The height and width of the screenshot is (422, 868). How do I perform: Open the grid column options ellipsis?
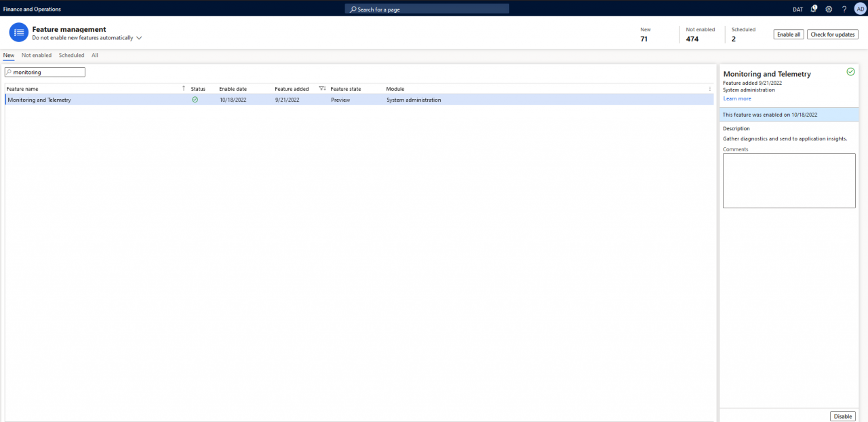point(709,89)
